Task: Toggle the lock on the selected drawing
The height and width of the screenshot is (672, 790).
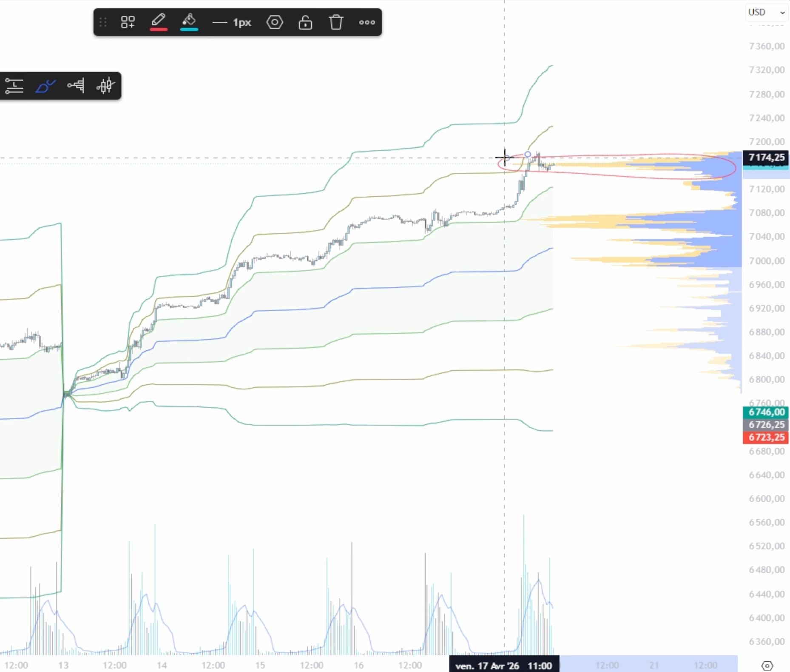Action: pos(306,22)
